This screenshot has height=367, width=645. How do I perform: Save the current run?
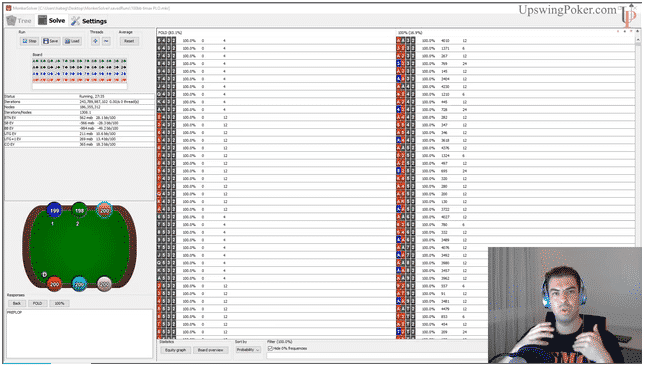pyautogui.click(x=51, y=41)
